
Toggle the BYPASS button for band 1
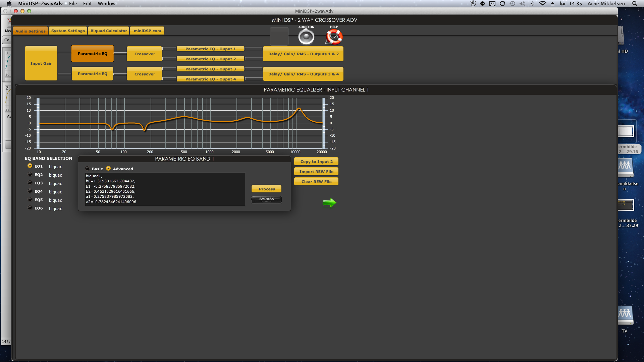click(x=267, y=199)
